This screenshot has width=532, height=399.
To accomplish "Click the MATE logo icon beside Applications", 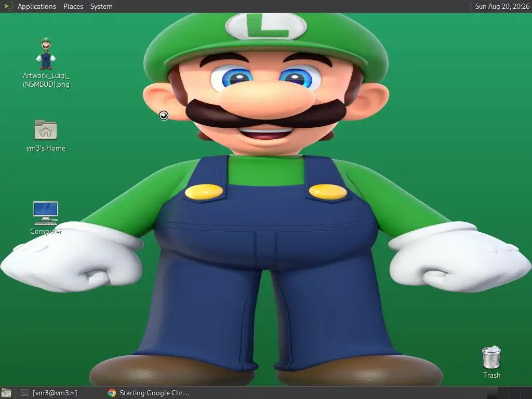I will pos(8,6).
